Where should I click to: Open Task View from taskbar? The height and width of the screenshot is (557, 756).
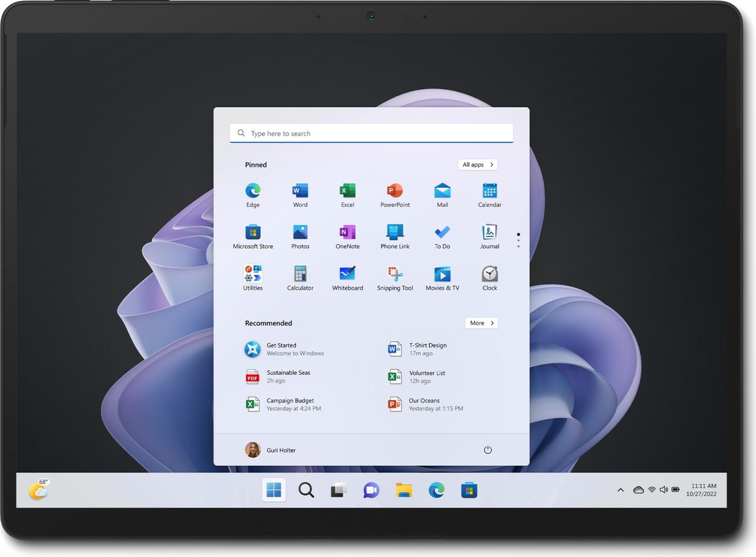click(339, 490)
